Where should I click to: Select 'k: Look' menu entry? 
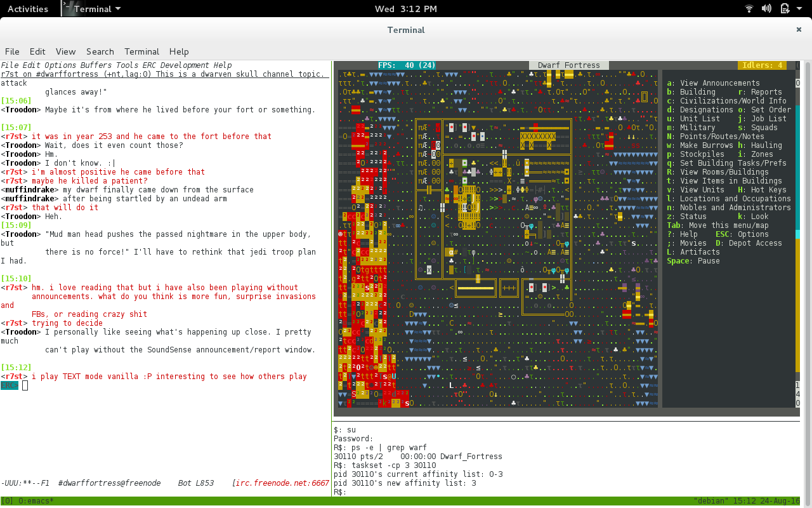tap(753, 217)
